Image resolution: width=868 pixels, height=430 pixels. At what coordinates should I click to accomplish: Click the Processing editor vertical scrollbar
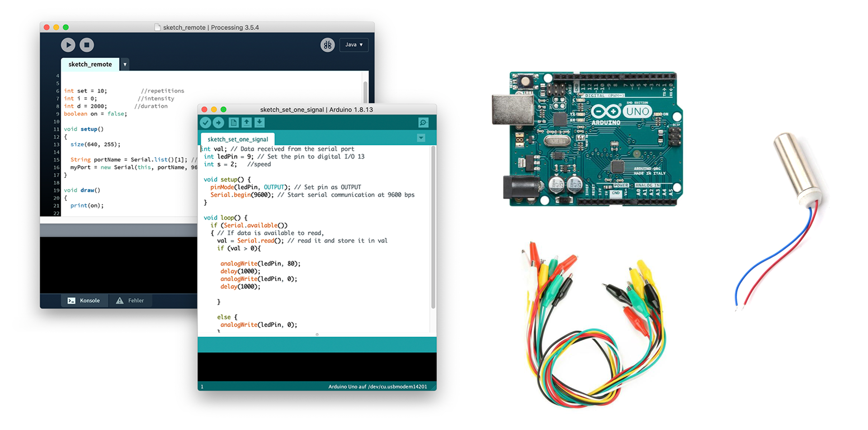(365, 93)
